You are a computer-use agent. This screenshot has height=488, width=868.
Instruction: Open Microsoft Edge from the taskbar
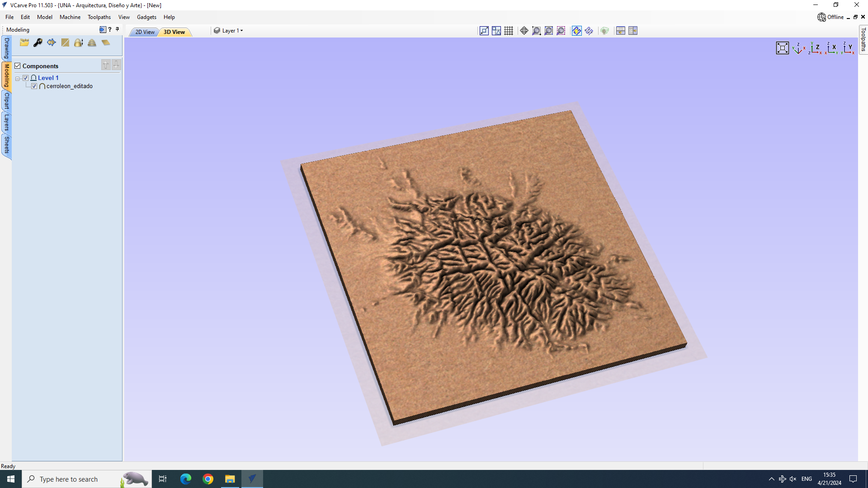coord(186,479)
